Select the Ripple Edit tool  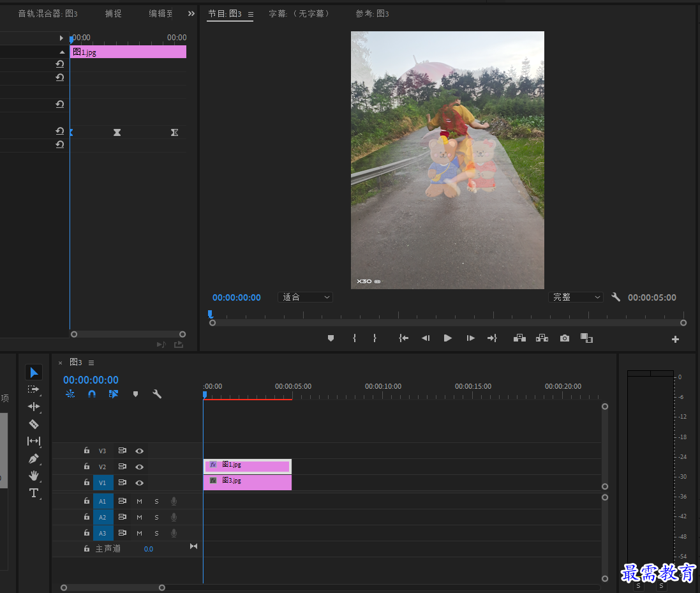click(x=34, y=407)
